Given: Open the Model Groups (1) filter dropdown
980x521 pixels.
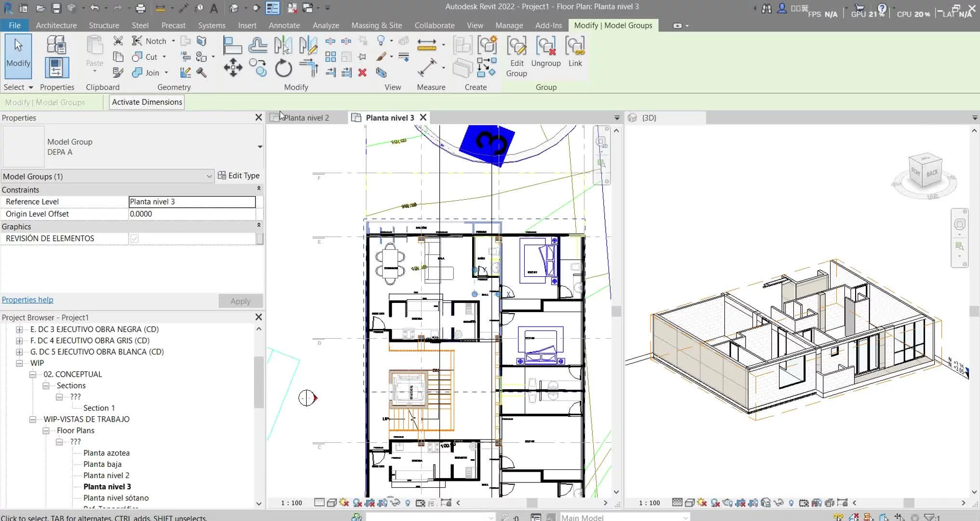Looking at the screenshot, I should click(209, 177).
